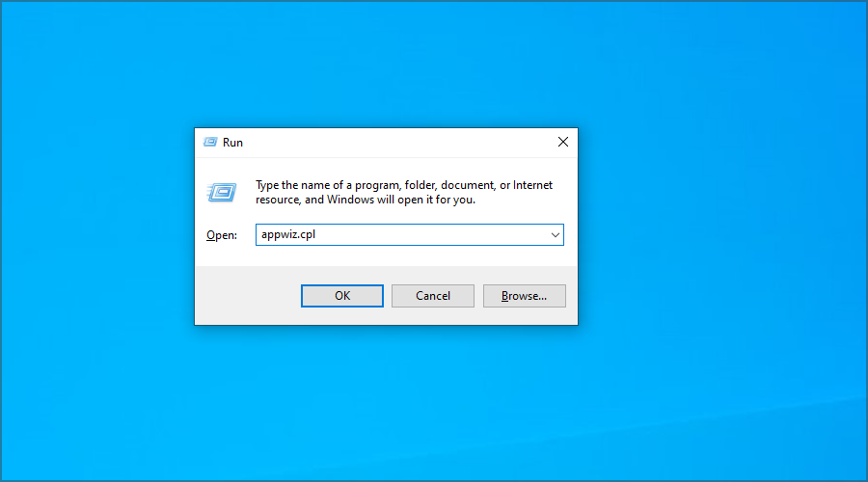Image resolution: width=868 pixels, height=482 pixels.
Task: Expand the Open history dropdown arrow
Action: click(556, 235)
